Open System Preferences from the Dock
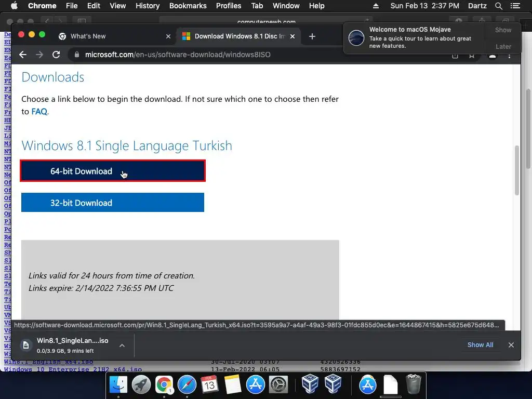 (x=278, y=385)
